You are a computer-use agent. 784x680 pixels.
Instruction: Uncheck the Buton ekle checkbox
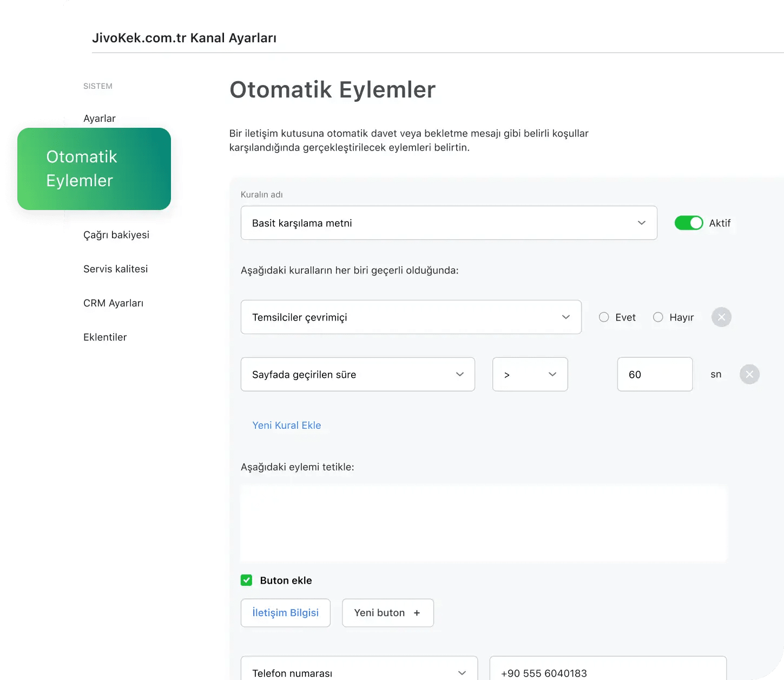click(246, 580)
